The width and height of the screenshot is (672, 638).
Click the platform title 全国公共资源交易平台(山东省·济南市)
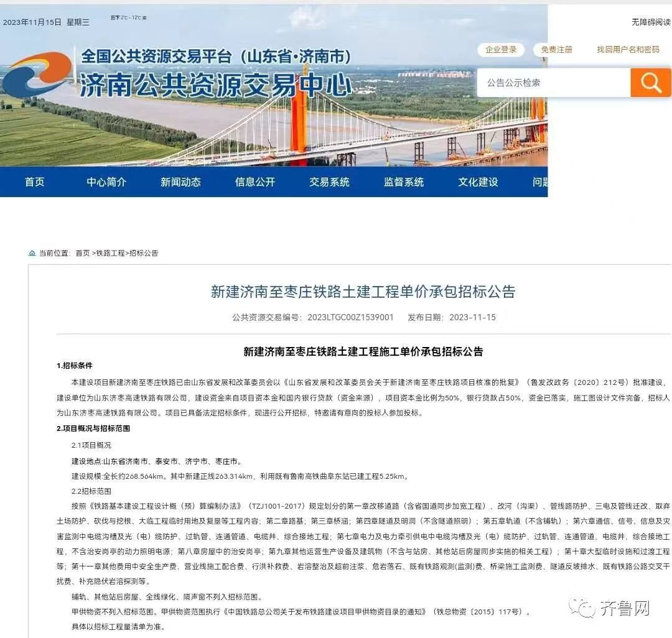click(216, 57)
